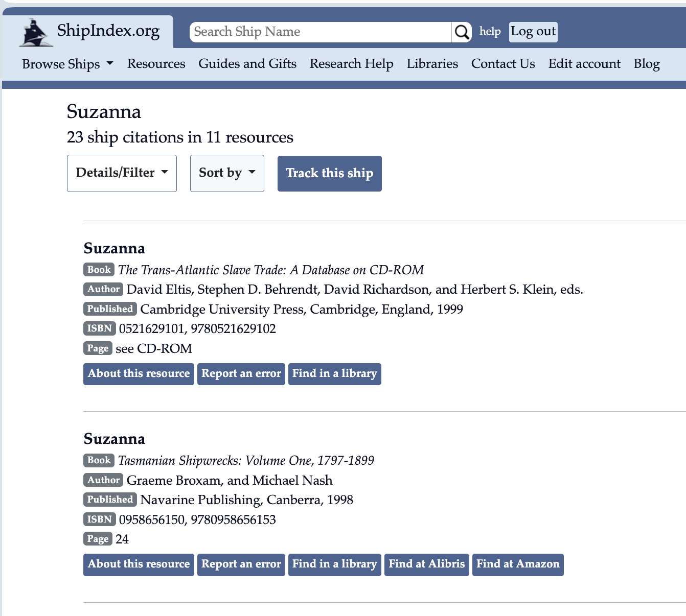Screen dimensions: 686x616
Task: Open the Browse Ships dropdown menu
Action: point(67,64)
